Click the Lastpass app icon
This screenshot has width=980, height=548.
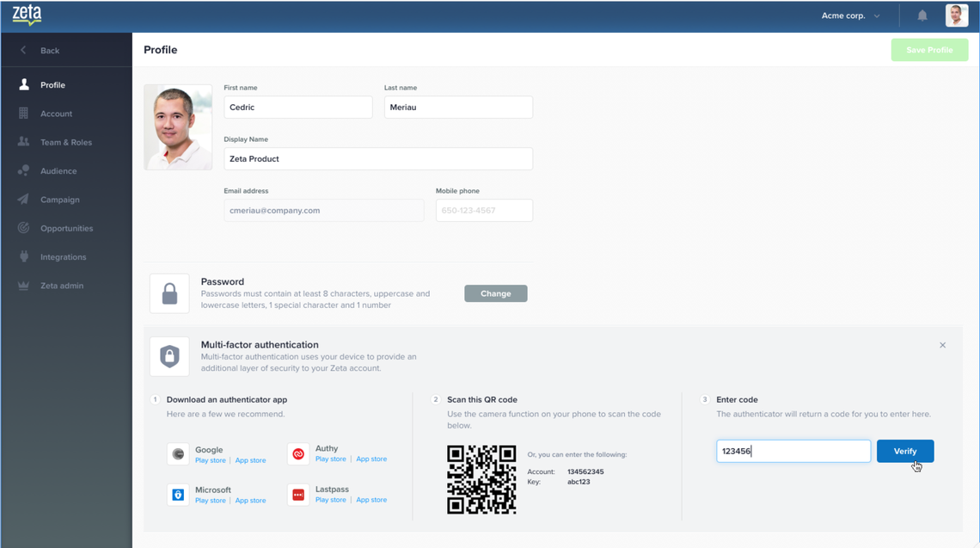298,495
